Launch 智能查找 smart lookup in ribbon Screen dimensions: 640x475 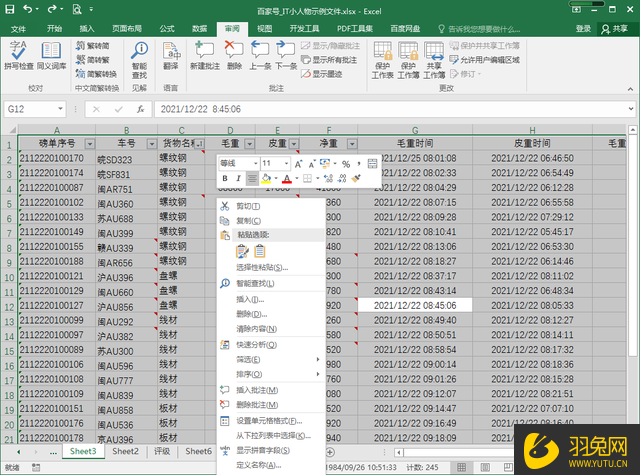[x=140, y=60]
